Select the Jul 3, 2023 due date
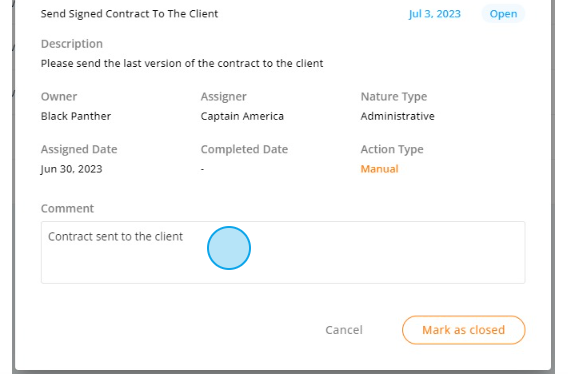 pos(435,14)
